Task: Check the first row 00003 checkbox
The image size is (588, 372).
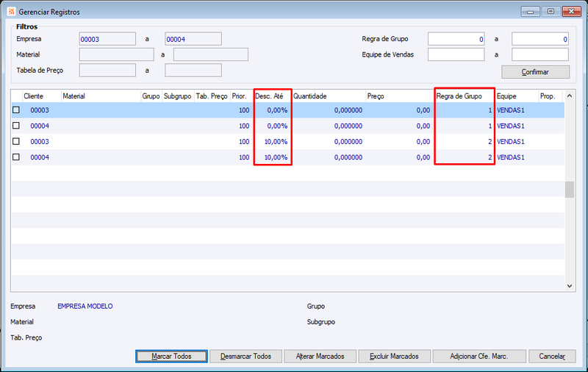Action: pyautogui.click(x=16, y=110)
